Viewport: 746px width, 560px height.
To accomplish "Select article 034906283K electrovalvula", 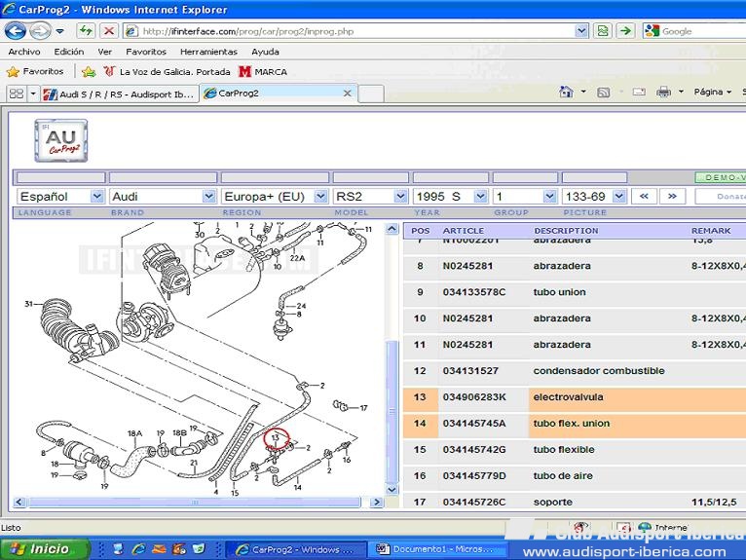I will tap(575, 396).
